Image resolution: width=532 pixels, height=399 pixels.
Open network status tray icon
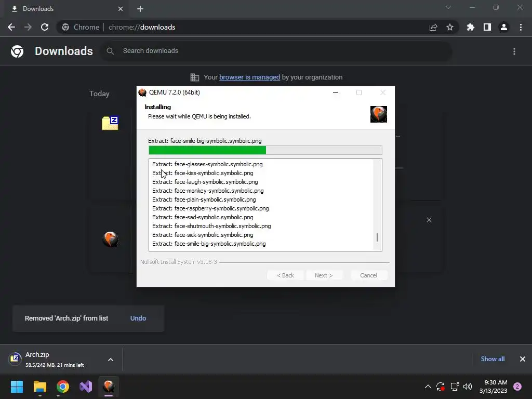pyautogui.click(x=455, y=387)
